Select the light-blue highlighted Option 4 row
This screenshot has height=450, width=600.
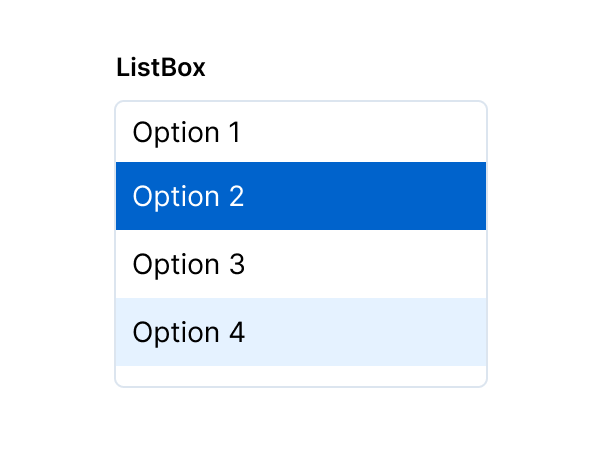[300, 332]
